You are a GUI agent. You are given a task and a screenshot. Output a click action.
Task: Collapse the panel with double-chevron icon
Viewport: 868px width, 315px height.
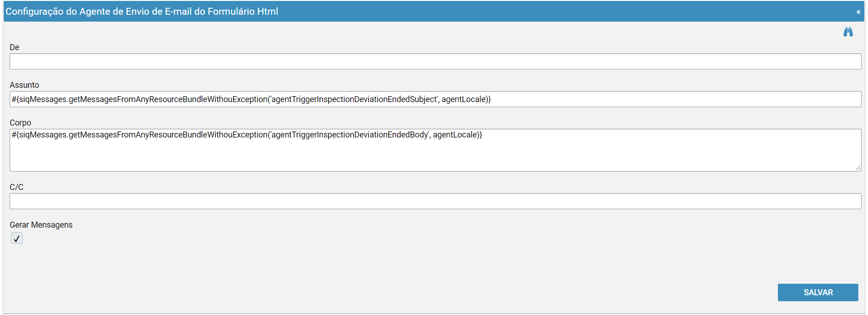click(858, 12)
